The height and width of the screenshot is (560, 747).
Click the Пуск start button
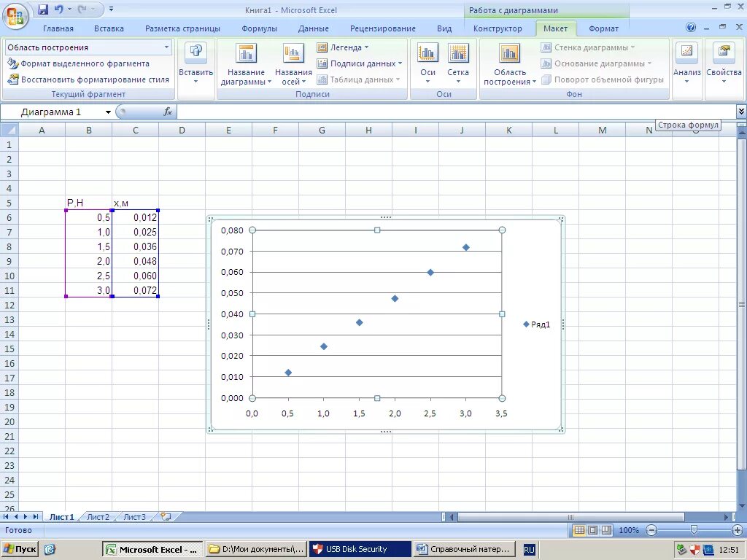pos(20,549)
